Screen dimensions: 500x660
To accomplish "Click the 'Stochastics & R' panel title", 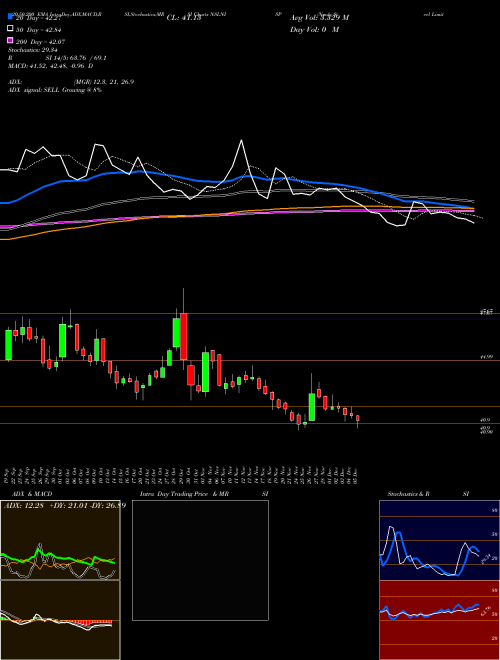I will point(409,494).
